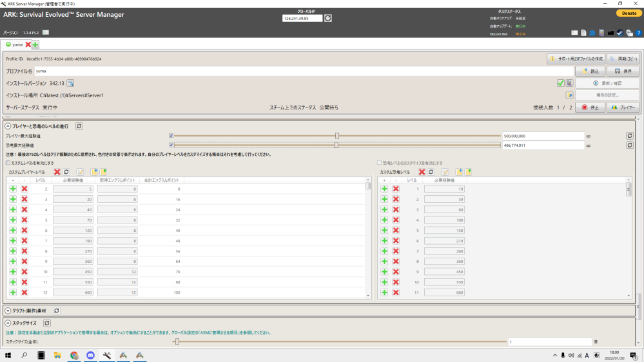Create support ZIP file button
This screenshot has height=362, width=644.
pos(576,59)
